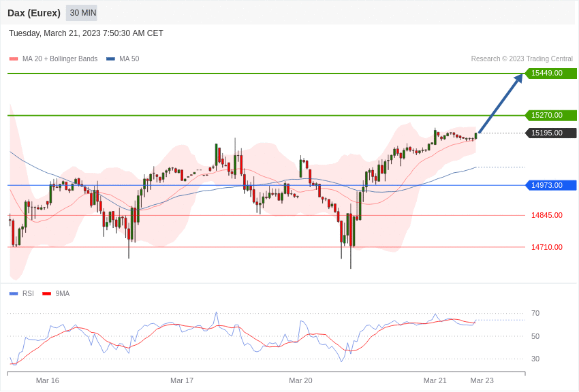Click the 14845.00 red support label
Viewport: 579px width, 392px height.
(x=547, y=215)
